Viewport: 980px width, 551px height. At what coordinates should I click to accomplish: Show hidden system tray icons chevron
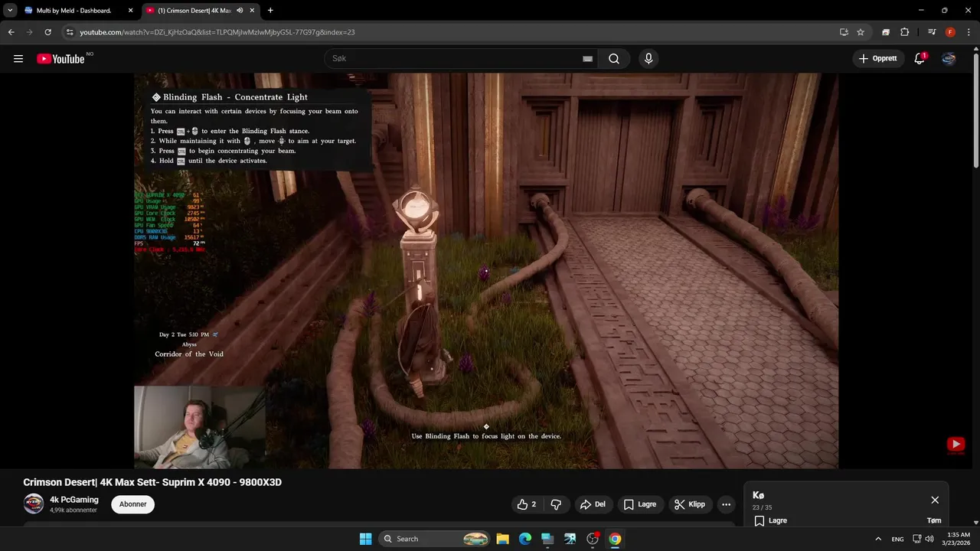pos(878,539)
